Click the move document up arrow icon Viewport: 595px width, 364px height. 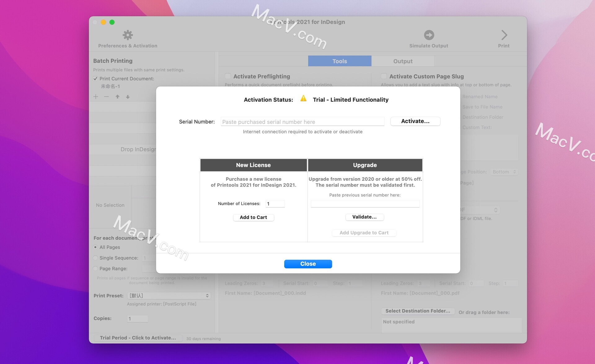click(x=117, y=97)
